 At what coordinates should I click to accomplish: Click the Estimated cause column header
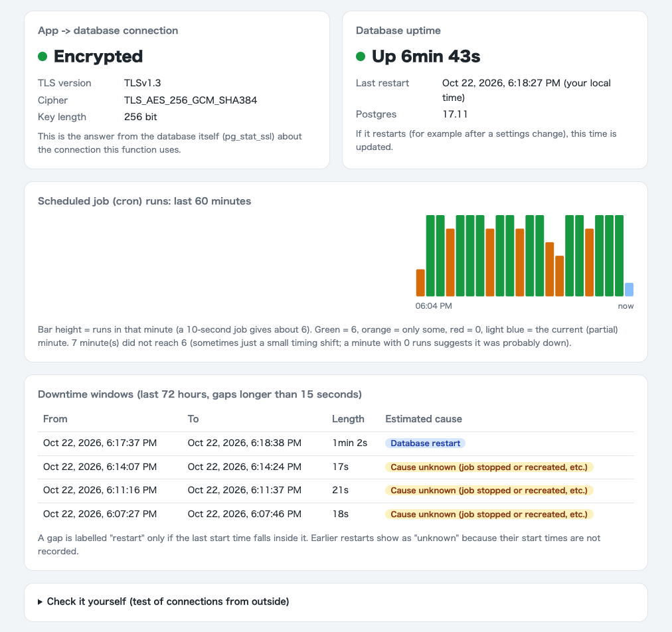424,419
